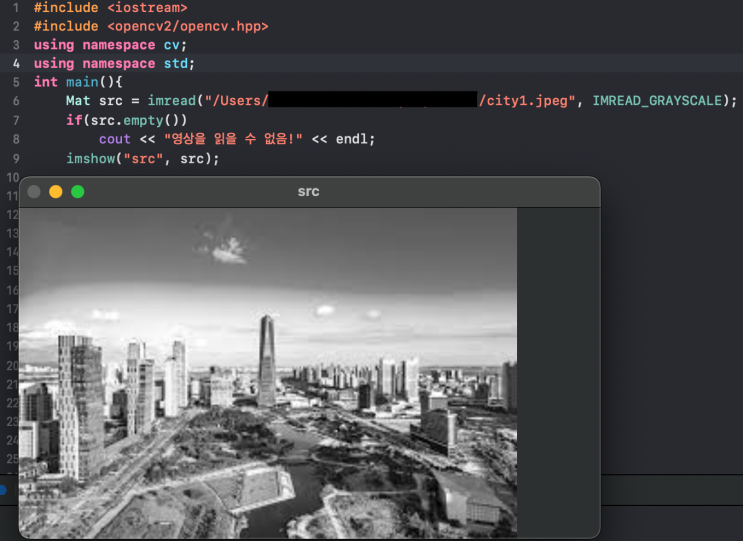
Task: Click the grayscale city image in src window
Action: pos(268,373)
